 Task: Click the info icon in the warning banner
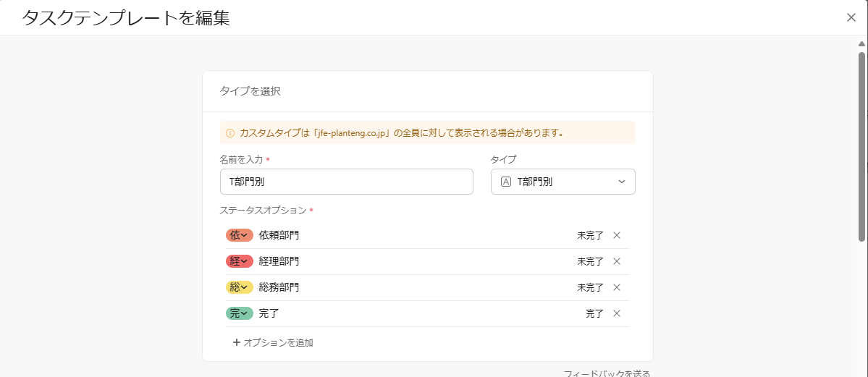(230, 133)
